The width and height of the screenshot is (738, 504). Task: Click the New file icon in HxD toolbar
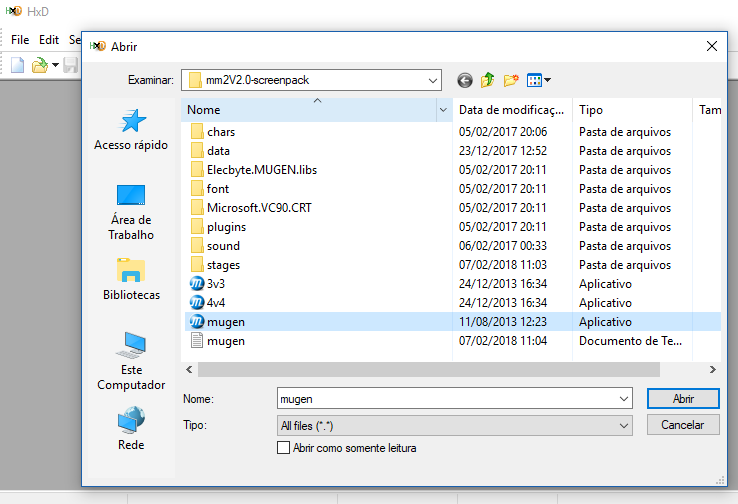coord(17,65)
